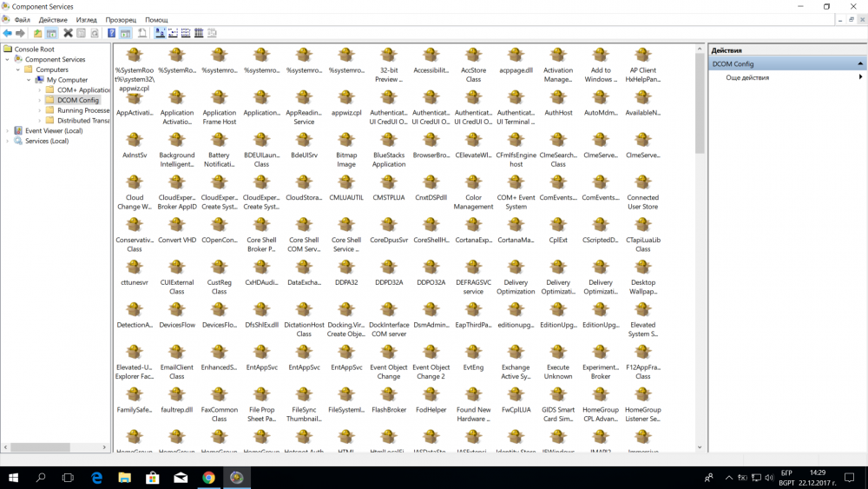The width and height of the screenshot is (868, 489).
Task: Open Help with the blue question icon
Action: (x=112, y=33)
